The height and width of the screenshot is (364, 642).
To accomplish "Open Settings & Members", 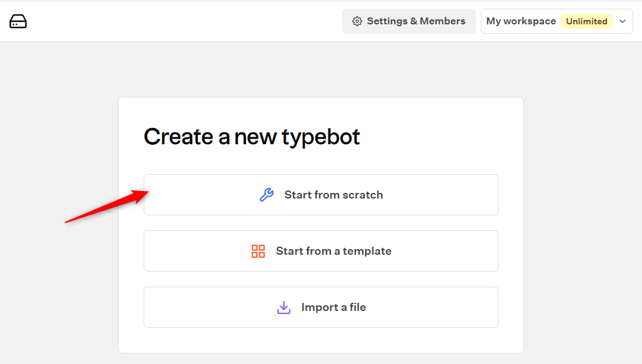I will point(408,21).
